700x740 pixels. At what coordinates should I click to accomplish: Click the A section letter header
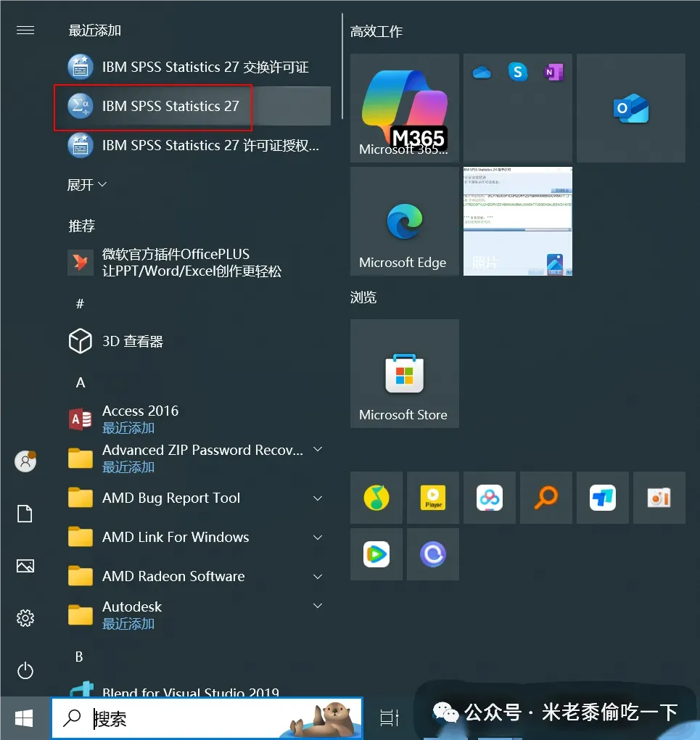(81, 382)
